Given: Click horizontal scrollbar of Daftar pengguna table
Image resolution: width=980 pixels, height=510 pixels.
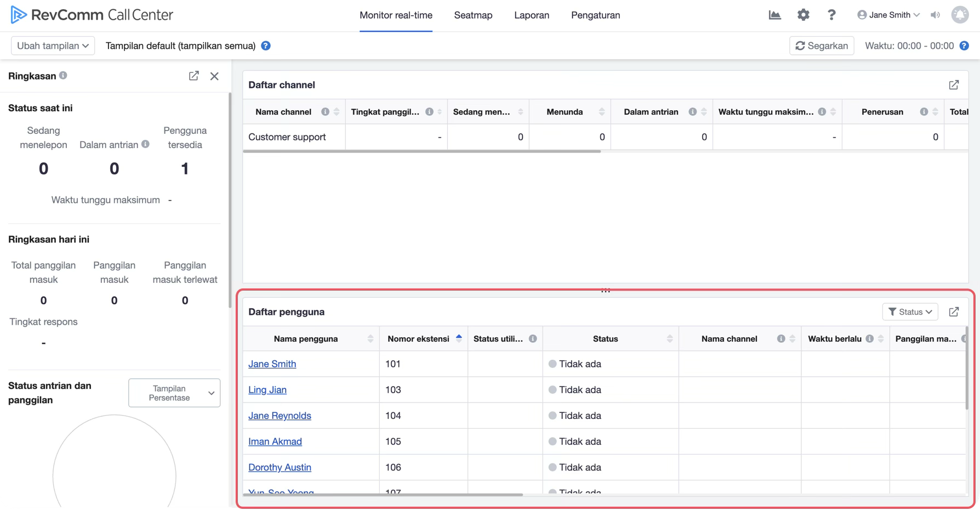Looking at the screenshot, I should [383, 495].
